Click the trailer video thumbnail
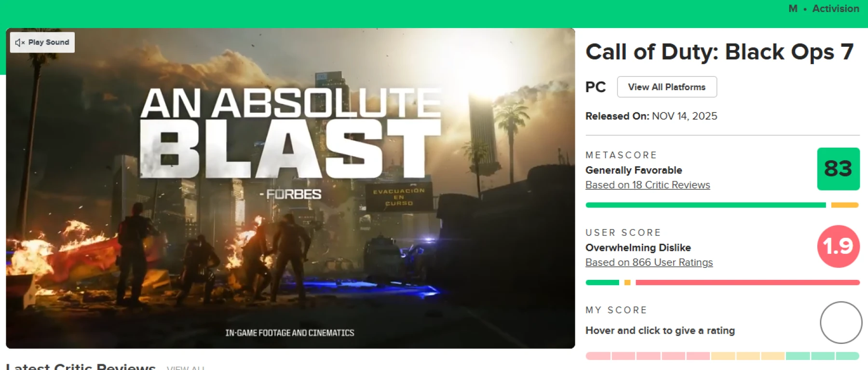The image size is (868, 370). (289, 188)
